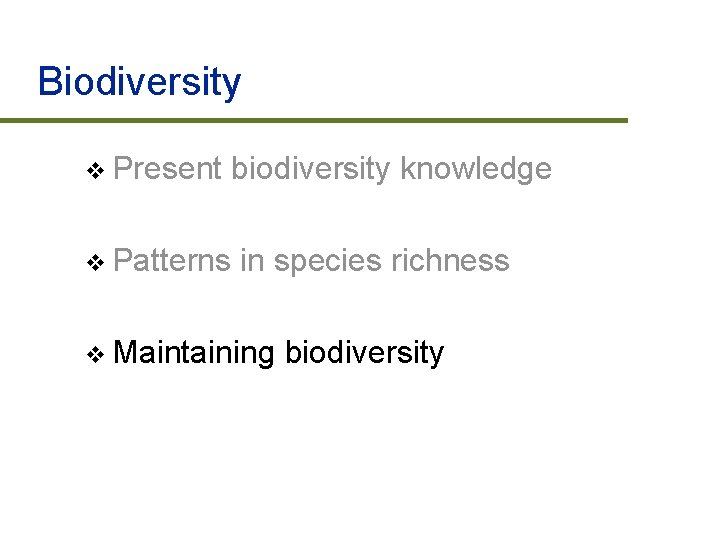Click the diamond bullet beside "Present"
The width and height of the screenshot is (720, 540).
click(96, 172)
